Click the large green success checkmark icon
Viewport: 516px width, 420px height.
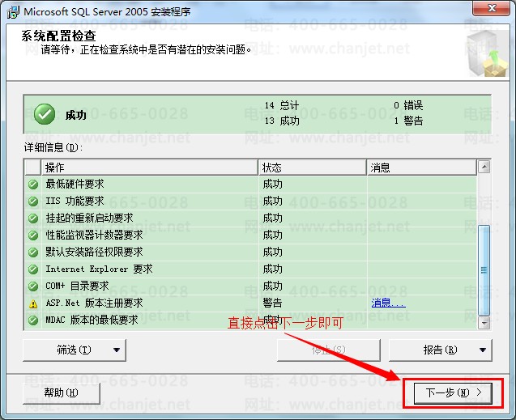45,114
